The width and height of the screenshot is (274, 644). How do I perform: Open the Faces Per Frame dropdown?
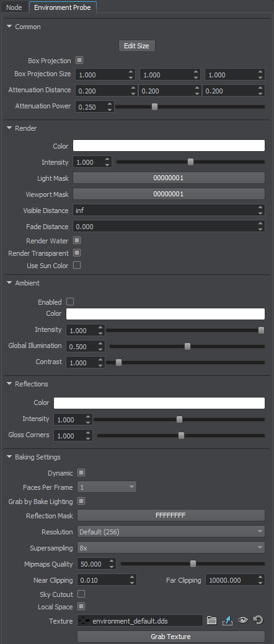pos(107,487)
